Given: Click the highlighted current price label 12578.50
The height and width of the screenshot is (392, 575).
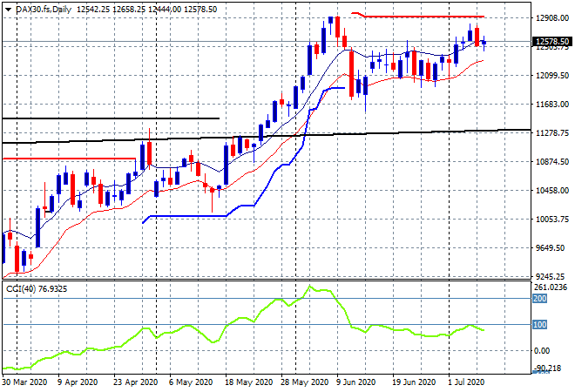Looking at the screenshot, I should coord(551,42).
